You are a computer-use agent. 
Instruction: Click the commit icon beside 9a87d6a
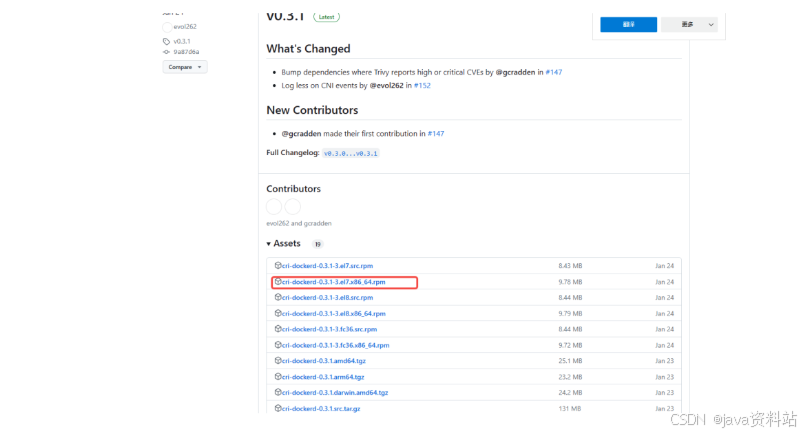166,52
